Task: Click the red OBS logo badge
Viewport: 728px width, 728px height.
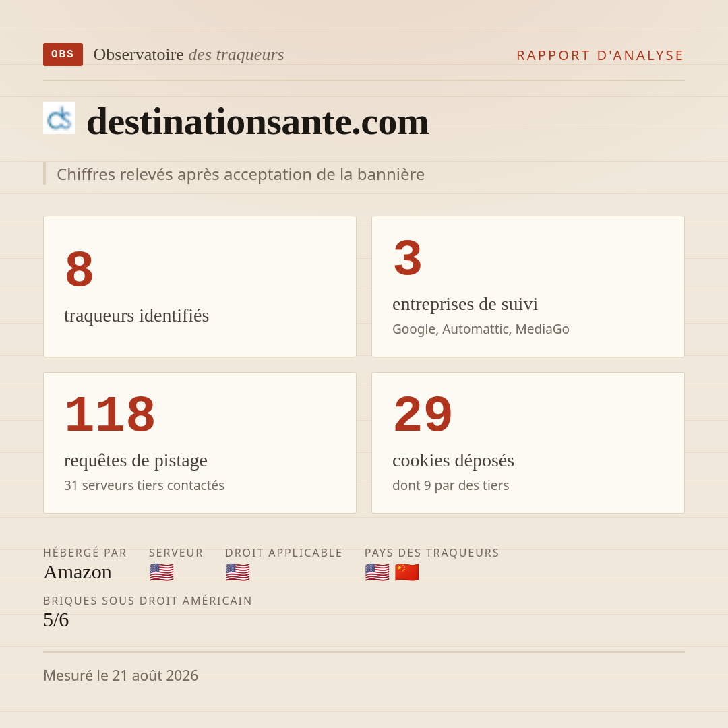Action: tap(63, 55)
